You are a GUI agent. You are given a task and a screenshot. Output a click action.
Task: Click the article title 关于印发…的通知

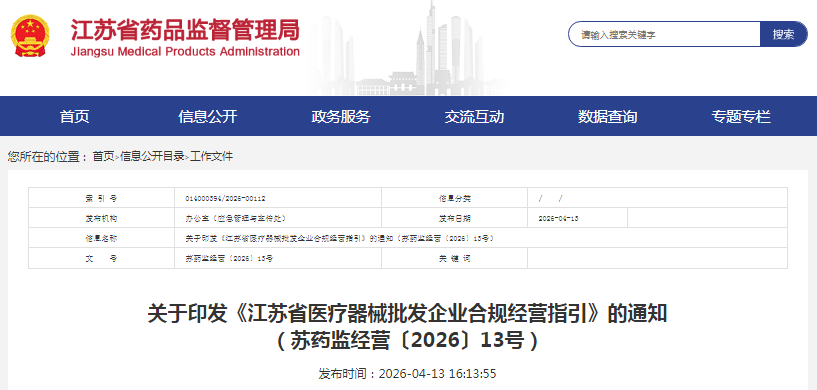(x=407, y=315)
